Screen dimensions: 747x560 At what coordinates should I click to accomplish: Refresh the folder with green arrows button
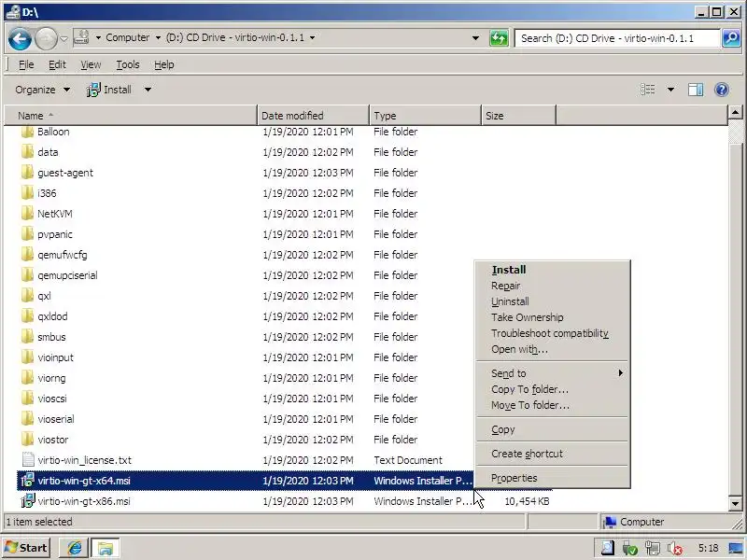(x=499, y=38)
